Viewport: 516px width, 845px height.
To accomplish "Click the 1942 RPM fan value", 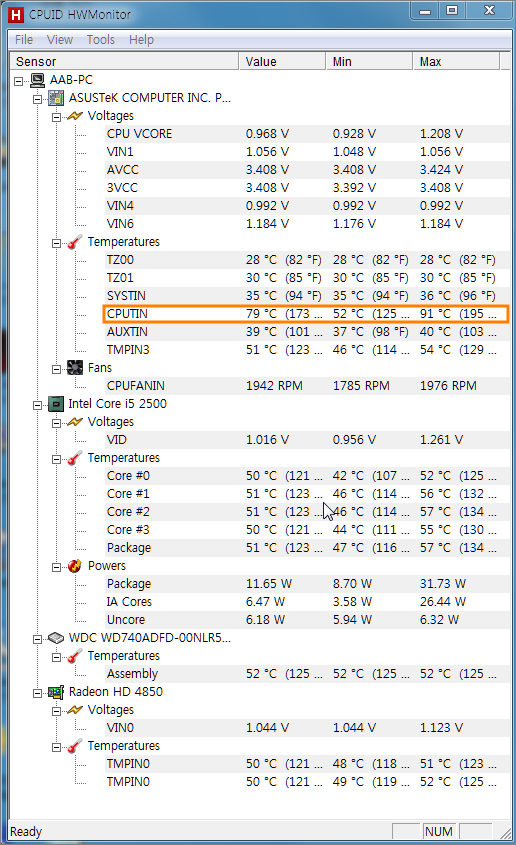I will [274, 386].
